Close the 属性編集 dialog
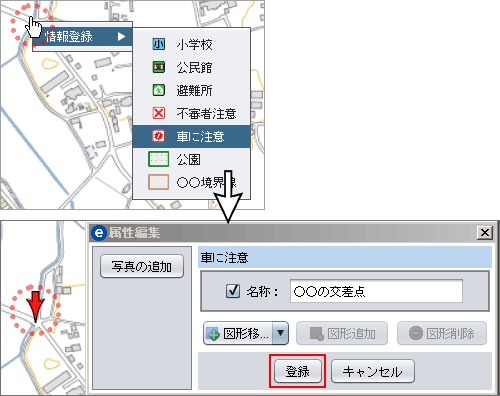The image size is (500, 396). point(485,232)
